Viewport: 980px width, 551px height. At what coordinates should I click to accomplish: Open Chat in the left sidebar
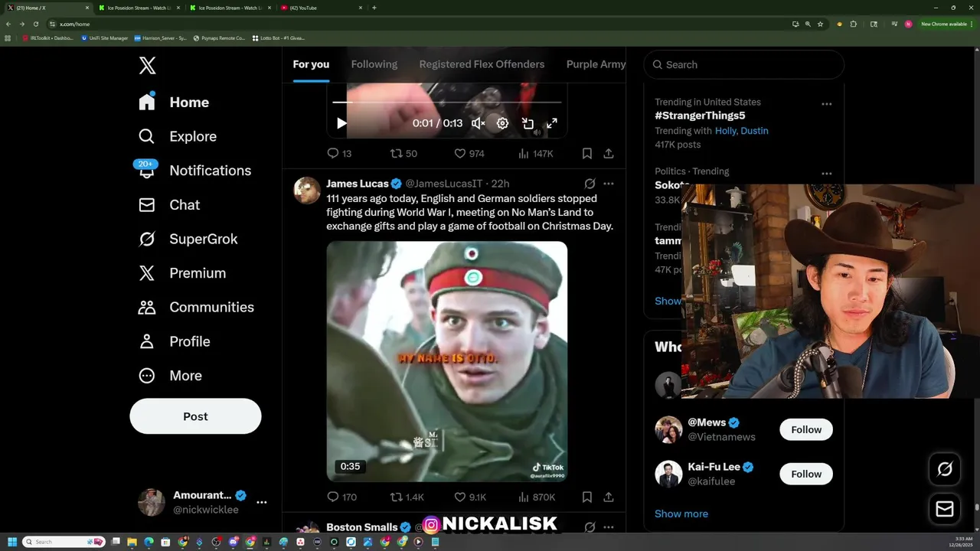tap(169, 204)
